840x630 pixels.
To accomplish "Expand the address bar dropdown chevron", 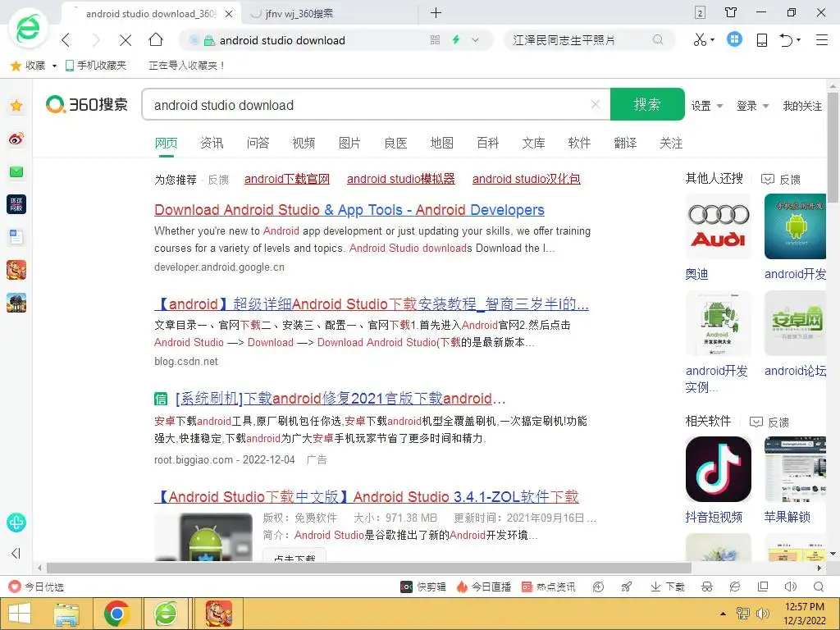I will click(x=475, y=39).
